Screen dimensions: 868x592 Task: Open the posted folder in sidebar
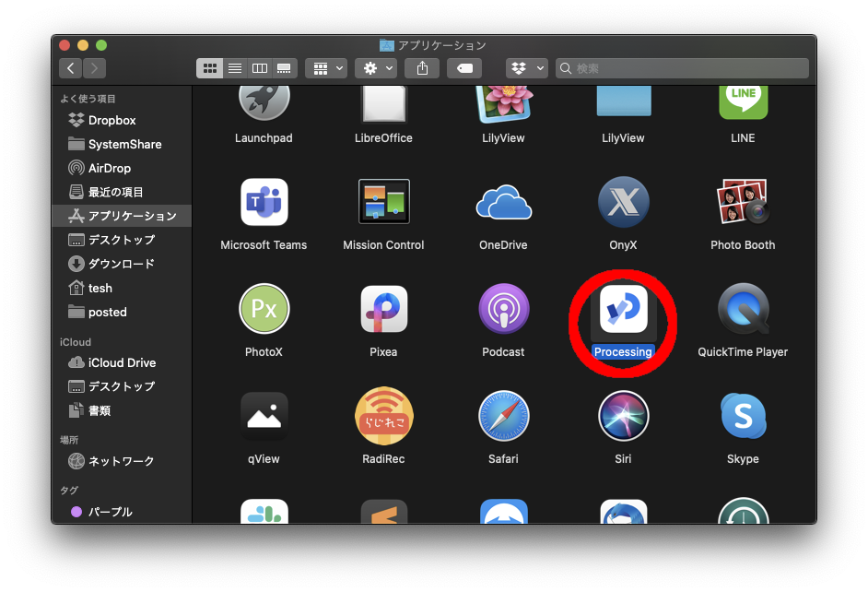pyautogui.click(x=122, y=312)
